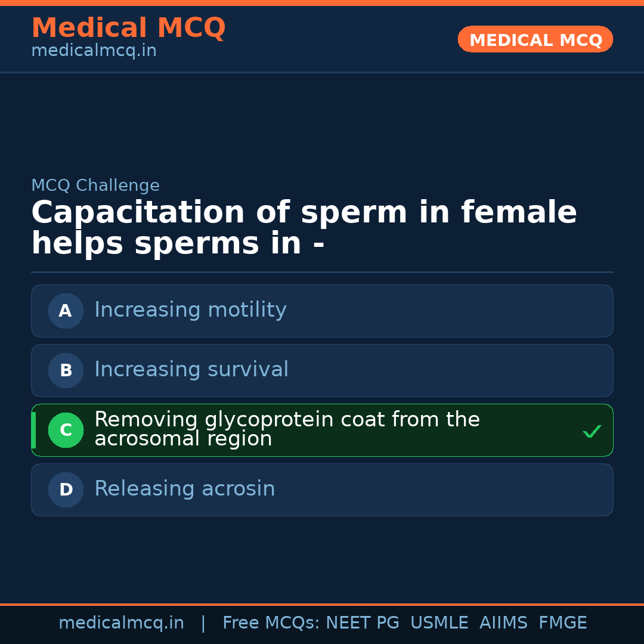This screenshot has height=644, width=644.
Task: Click the 'Medical MCQ' header title
Action: click(x=128, y=28)
